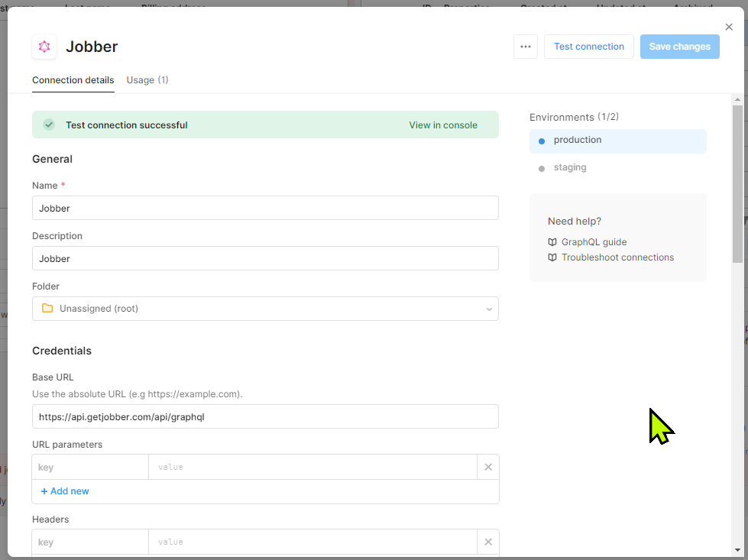Click the Name input field

coord(265,208)
